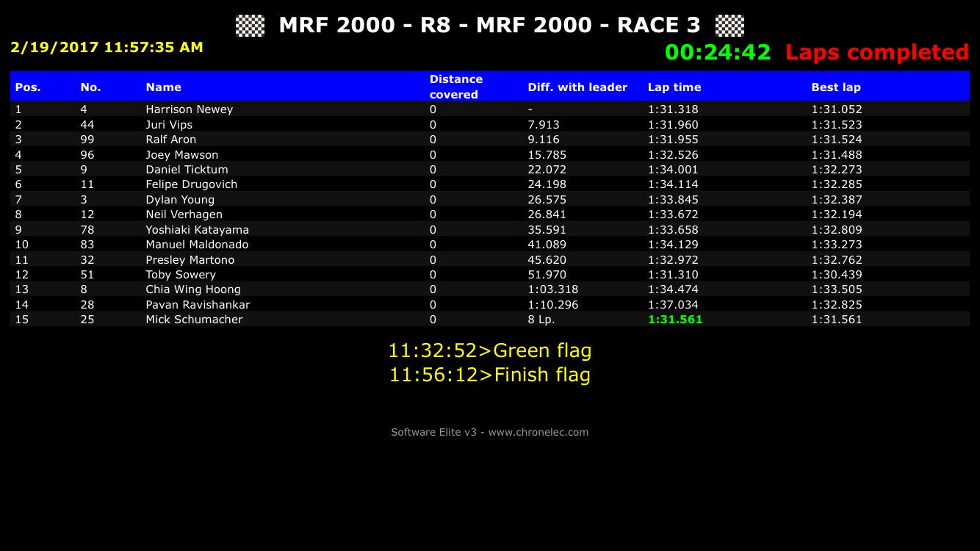Click Toby Sowery's best lap 1:30.439

(837, 275)
